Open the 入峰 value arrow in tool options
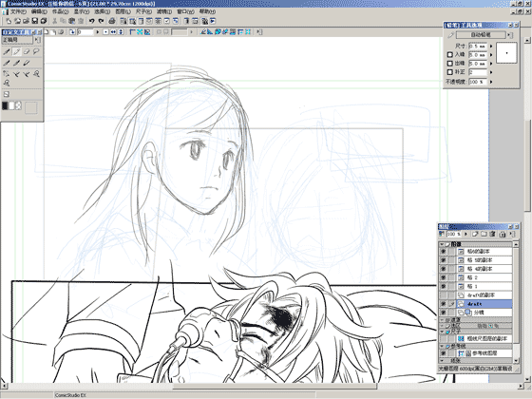532x399 pixels. tap(491, 55)
